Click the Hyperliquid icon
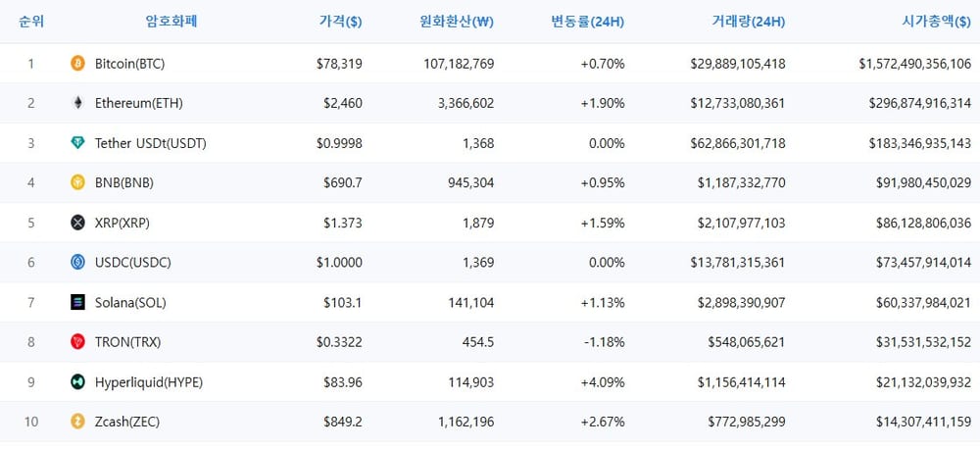The image size is (980, 450). coord(77,382)
